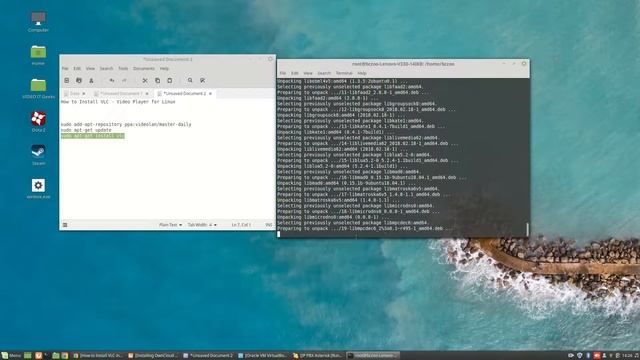Switch to root terminal taskbar window
The width and height of the screenshot is (640, 360).
373,356
